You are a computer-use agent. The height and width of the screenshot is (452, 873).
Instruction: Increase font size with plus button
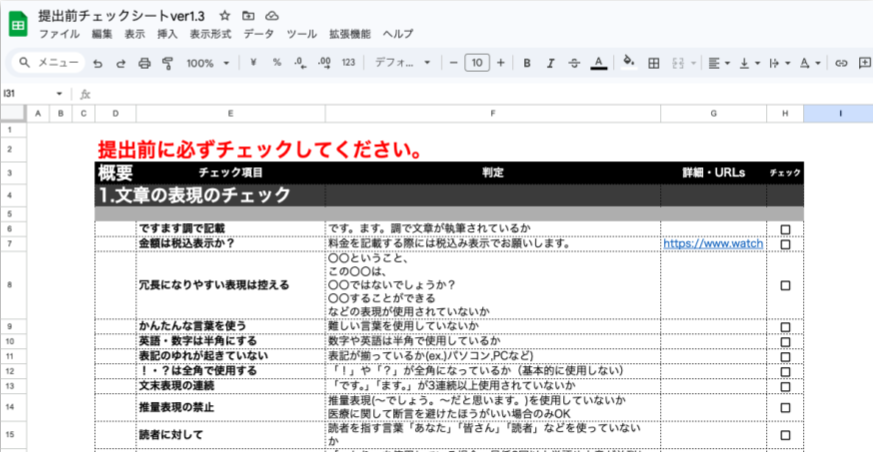[x=501, y=63]
